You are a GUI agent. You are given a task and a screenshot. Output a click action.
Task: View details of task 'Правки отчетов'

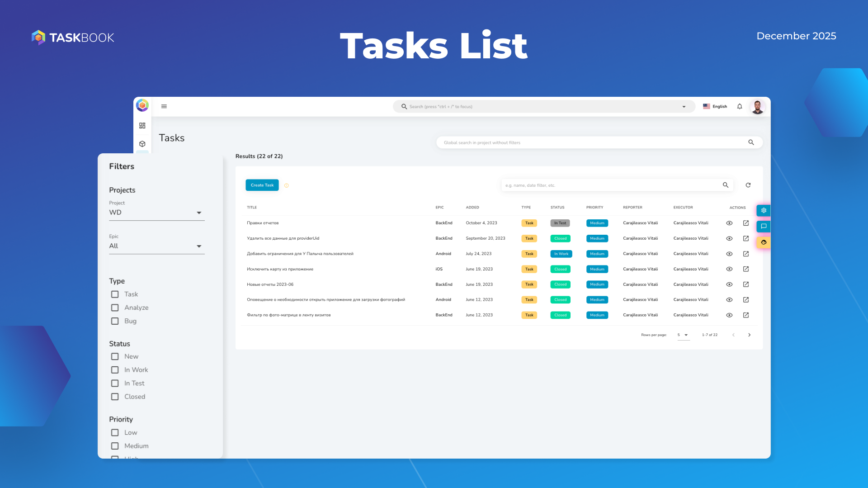[729, 223]
